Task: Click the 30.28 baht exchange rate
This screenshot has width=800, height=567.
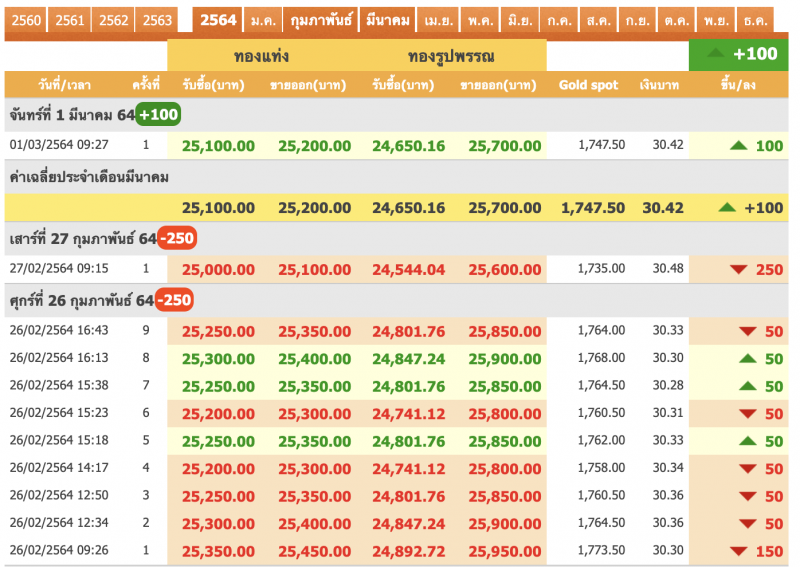Action: 668,385
